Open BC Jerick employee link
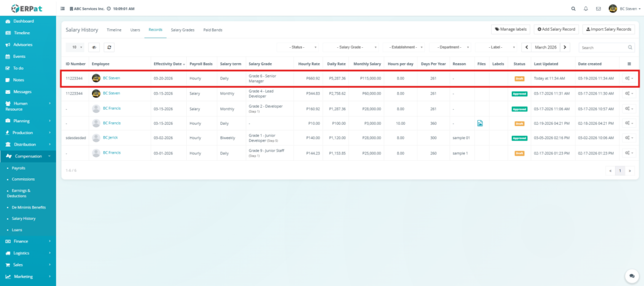 point(111,138)
